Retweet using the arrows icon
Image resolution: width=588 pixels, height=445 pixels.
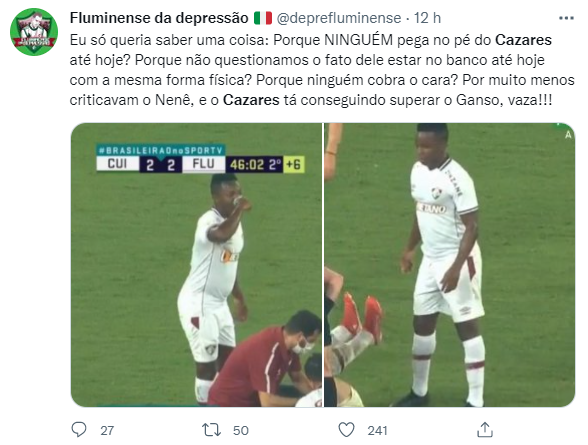[x=211, y=430]
